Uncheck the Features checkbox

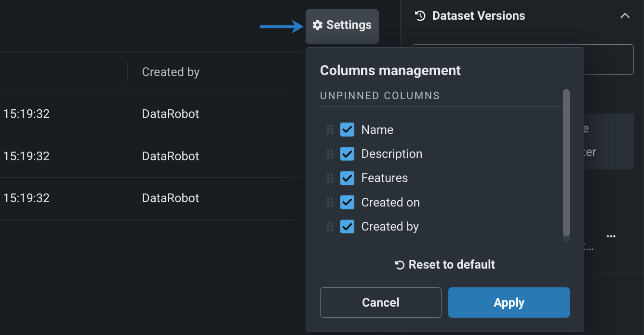(348, 178)
